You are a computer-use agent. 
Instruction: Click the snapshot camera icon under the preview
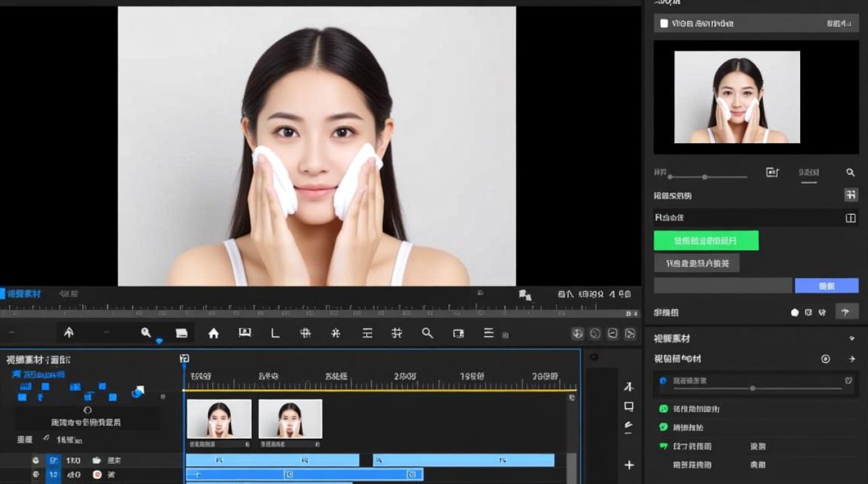pyautogui.click(x=524, y=294)
